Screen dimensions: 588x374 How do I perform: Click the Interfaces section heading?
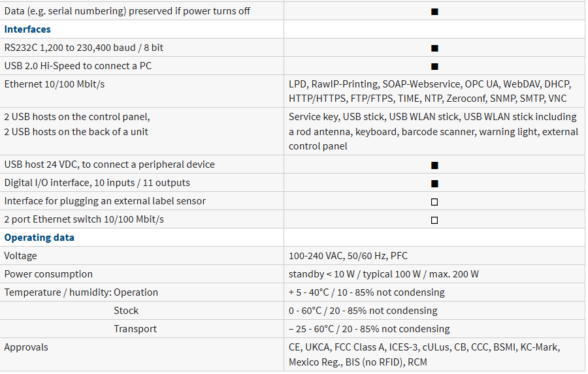(27, 29)
